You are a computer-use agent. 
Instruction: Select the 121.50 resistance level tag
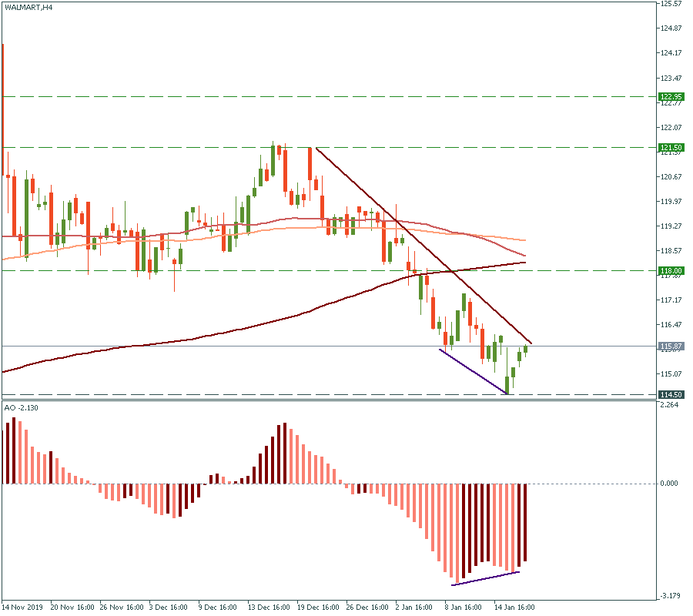pyautogui.click(x=671, y=148)
